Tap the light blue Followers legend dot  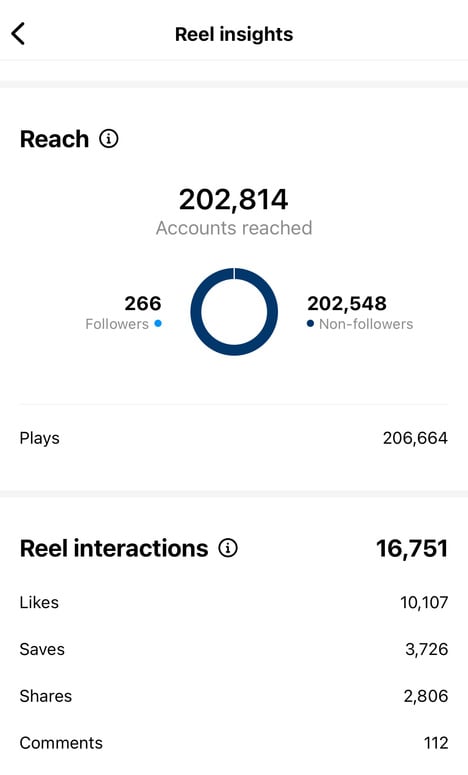click(x=158, y=324)
